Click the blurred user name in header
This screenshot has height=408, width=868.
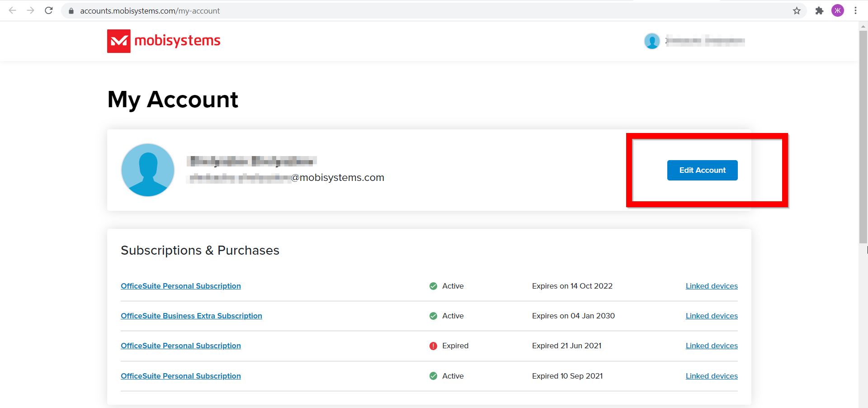click(x=705, y=41)
